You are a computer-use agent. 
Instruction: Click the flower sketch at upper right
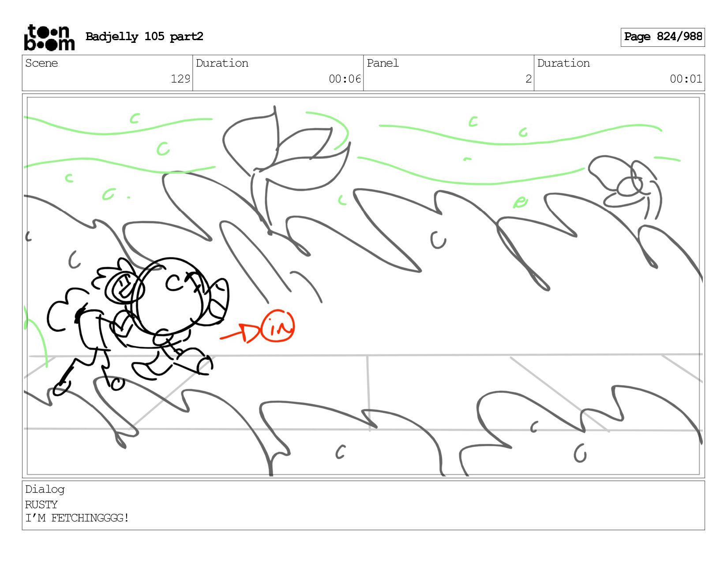pos(625,186)
